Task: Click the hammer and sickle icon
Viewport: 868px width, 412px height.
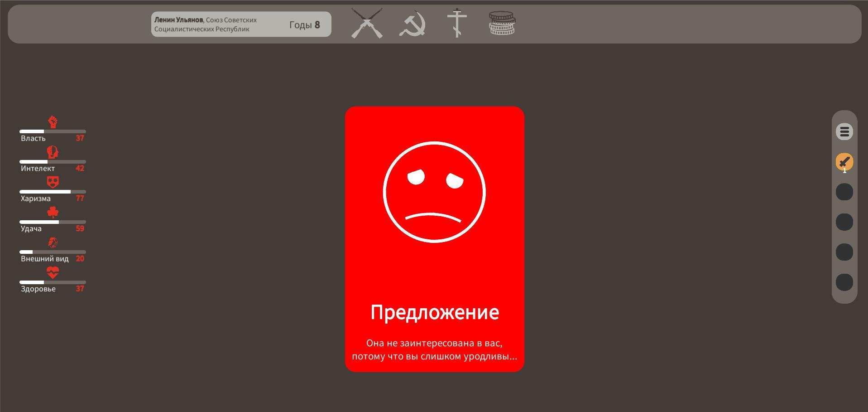Action: pos(412,24)
